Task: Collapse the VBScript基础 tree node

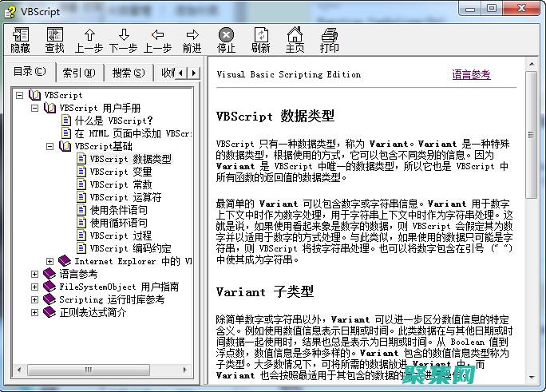Action: click(49, 146)
